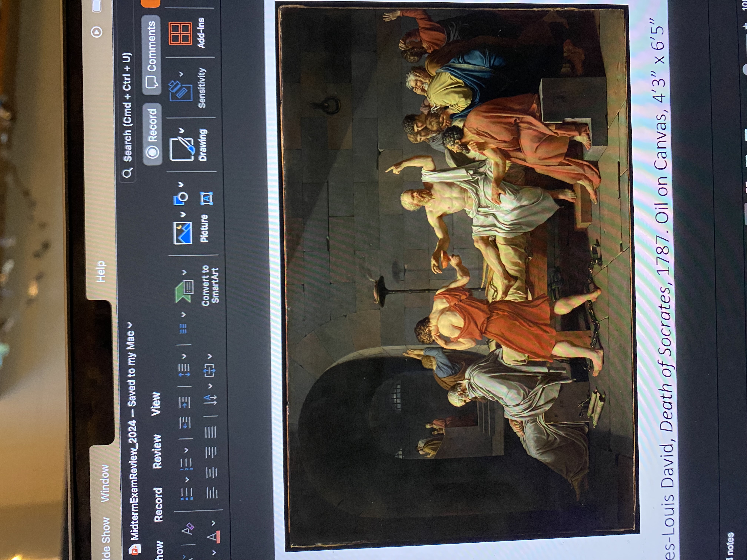The height and width of the screenshot is (560, 747).
Task: Toggle Align Left paragraph alignment
Action: point(212,493)
